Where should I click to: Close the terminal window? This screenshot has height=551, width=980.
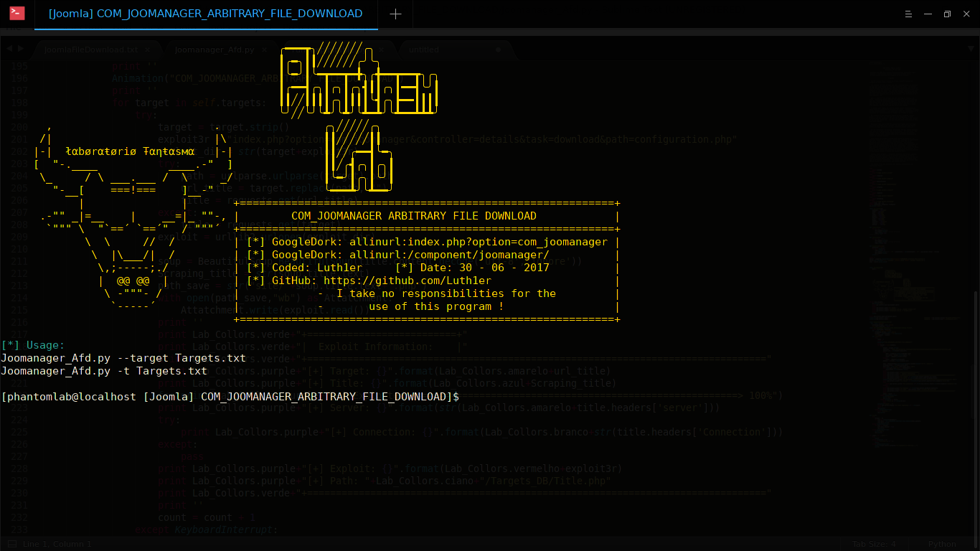coord(966,14)
